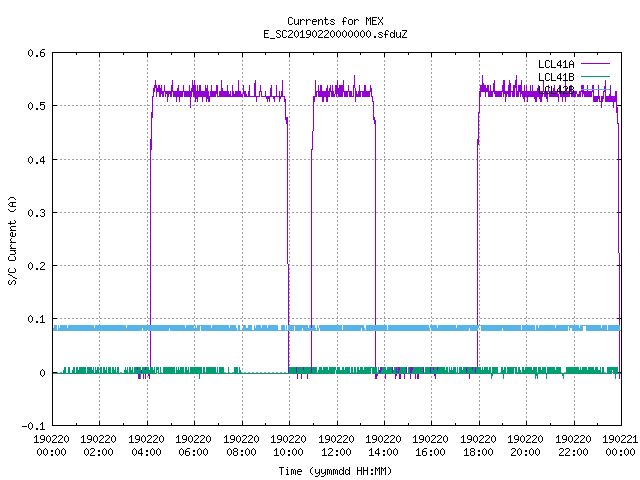Click the x-axis tick '190220 10:00'
This screenshot has height=480, width=640.
pyautogui.click(x=288, y=445)
